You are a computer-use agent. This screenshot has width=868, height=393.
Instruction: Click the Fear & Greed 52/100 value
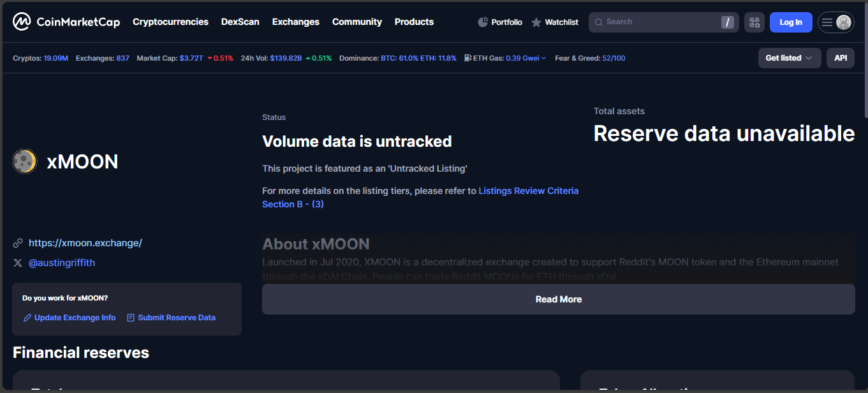click(614, 58)
